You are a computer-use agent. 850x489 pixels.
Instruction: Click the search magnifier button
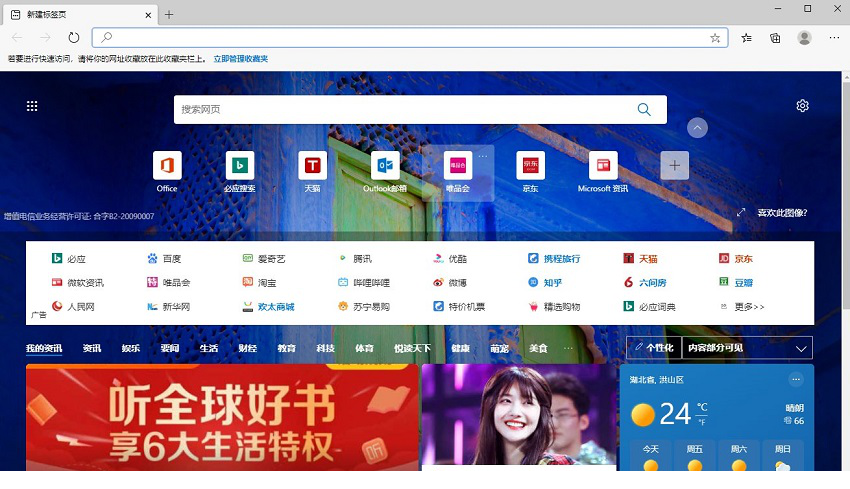pyautogui.click(x=644, y=109)
